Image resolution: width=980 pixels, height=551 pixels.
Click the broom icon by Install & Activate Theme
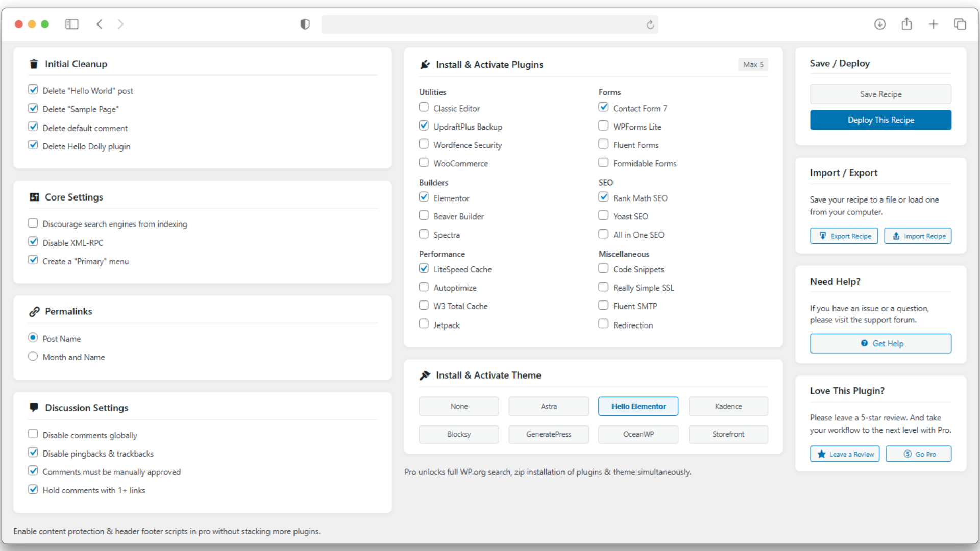pyautogui.click(x=425, y=375)
